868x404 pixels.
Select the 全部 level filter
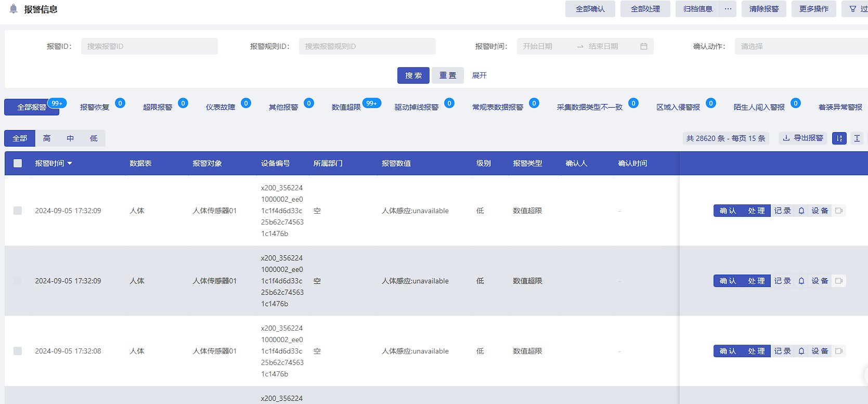tap(20, 138)
